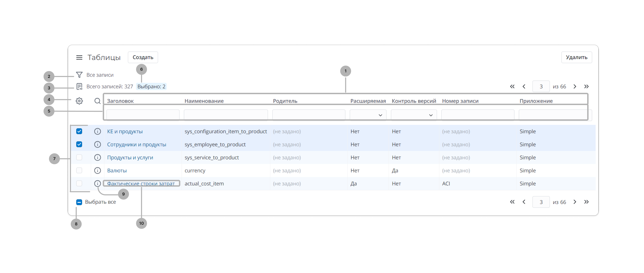The height and width of the screenshot is (273, 644).
Task: Click the bottom pagination page number field
Action: click(x=541, y=202)
